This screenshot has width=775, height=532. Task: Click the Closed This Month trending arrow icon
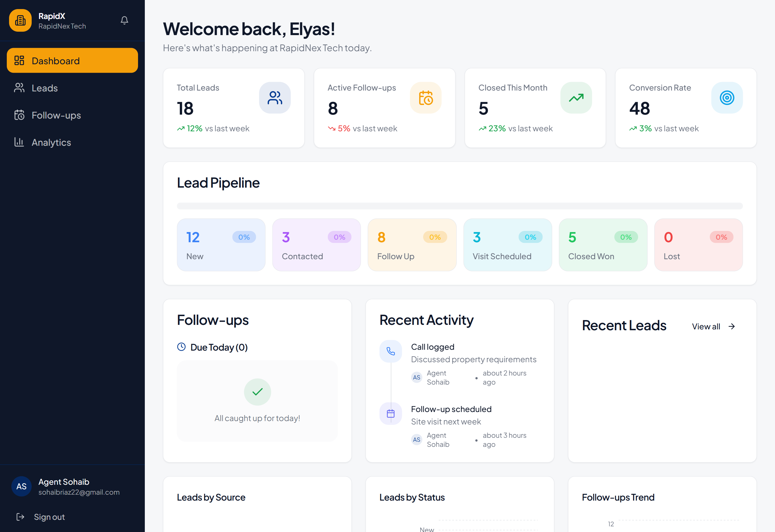576,98
